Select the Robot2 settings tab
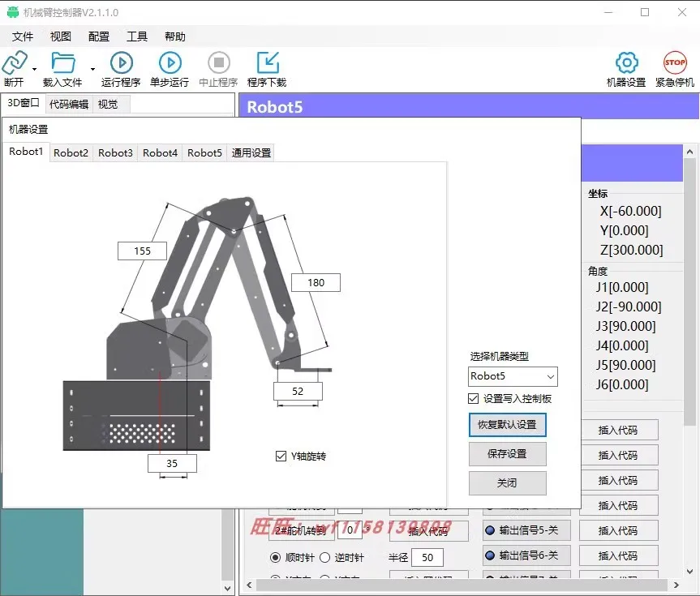 pyautogui.click(x=71, y=153)
